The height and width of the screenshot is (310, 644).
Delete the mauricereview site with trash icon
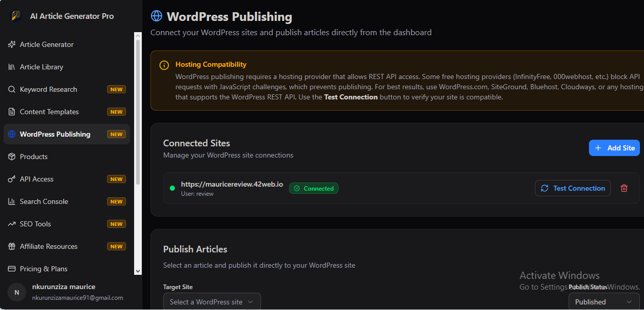[624, 188]
